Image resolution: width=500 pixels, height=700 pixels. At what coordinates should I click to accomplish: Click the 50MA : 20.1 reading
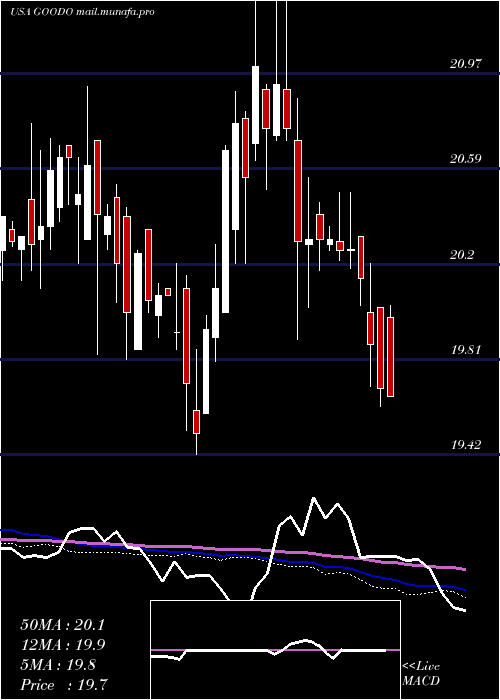(x=62, y=625)
